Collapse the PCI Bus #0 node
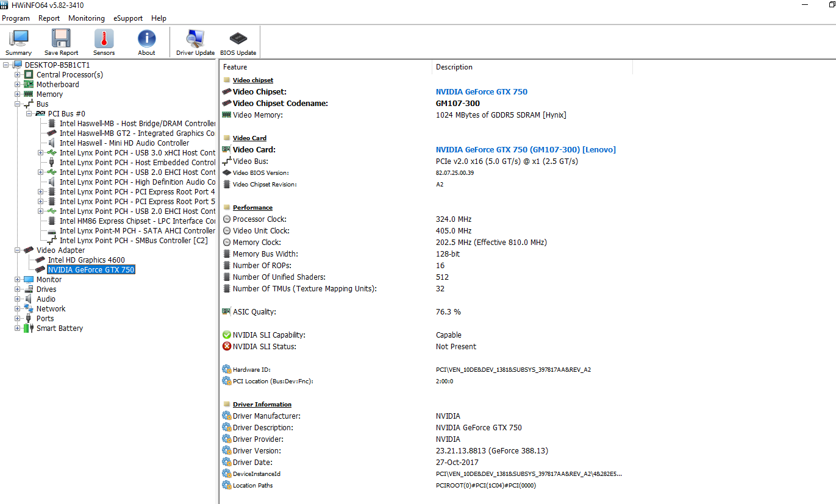 click(x=29, y=113)
